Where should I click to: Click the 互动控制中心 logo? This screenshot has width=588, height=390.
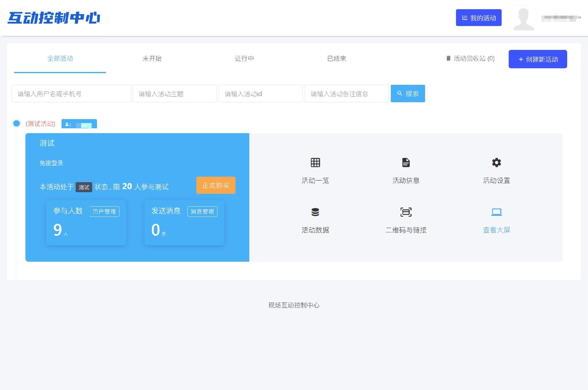[x=54, y=18]
